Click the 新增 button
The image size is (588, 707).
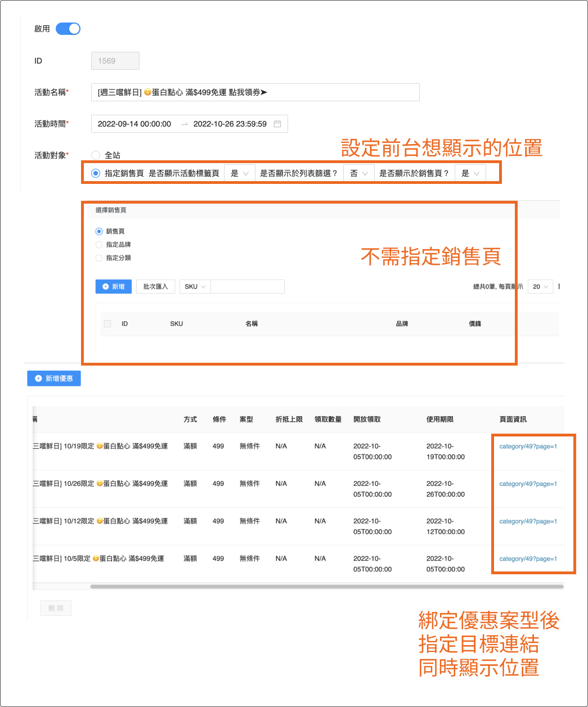(114, 287)
